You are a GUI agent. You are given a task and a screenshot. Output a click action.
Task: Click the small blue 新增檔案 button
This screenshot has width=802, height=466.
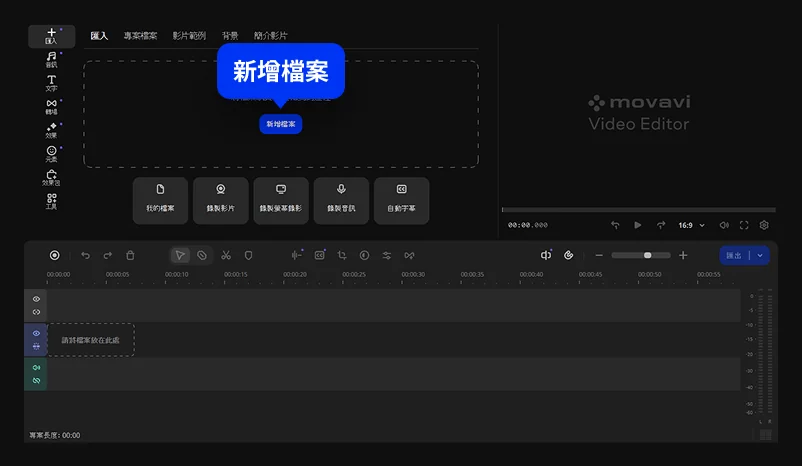280,124
